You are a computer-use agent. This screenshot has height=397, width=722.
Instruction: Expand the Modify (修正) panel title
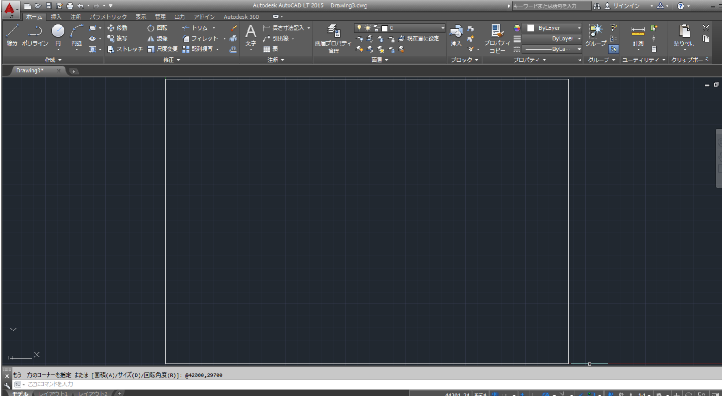tap(171, 60)
